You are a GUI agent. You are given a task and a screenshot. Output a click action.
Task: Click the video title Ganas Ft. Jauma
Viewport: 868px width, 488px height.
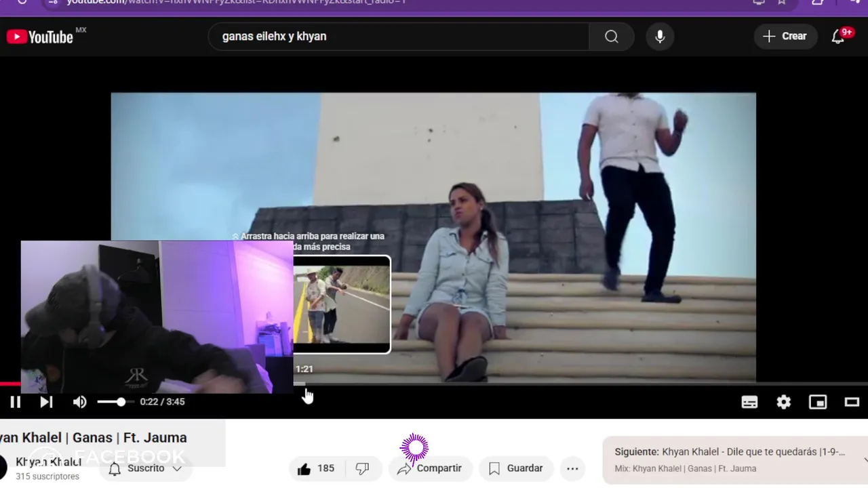pyautogui.click(x=94, y=438)
